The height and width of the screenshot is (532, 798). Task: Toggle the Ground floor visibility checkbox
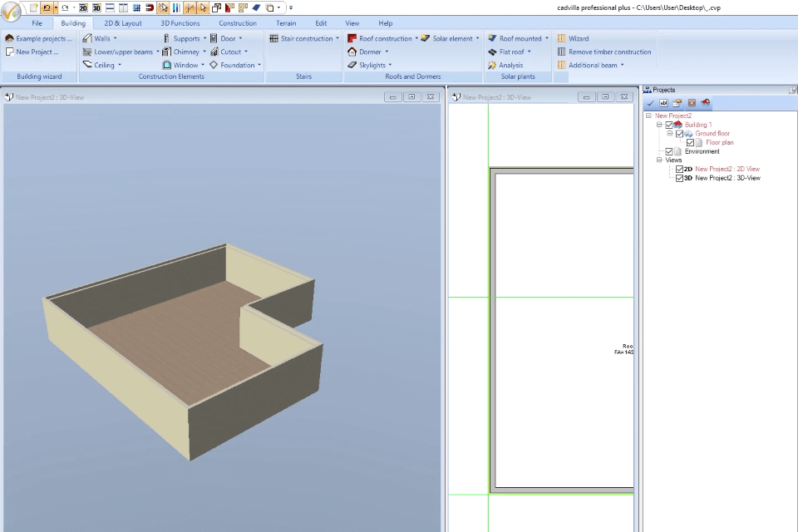coord(679,134)
